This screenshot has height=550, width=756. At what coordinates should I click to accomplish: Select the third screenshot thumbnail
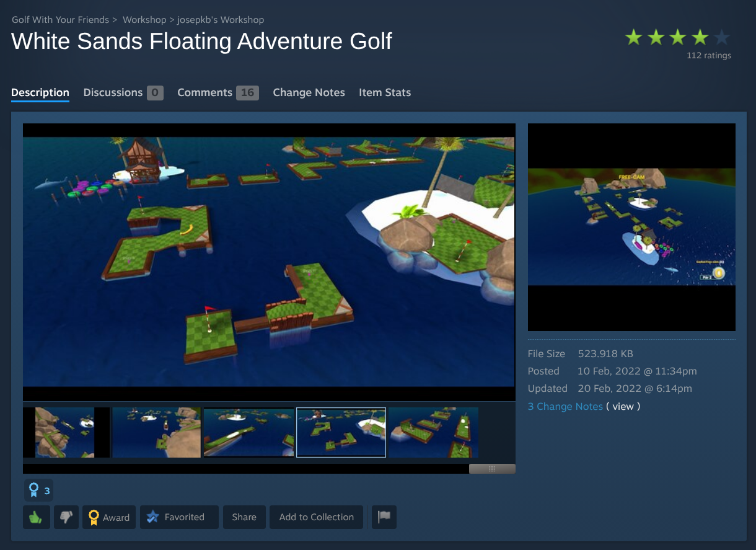(x=249, y=432)
